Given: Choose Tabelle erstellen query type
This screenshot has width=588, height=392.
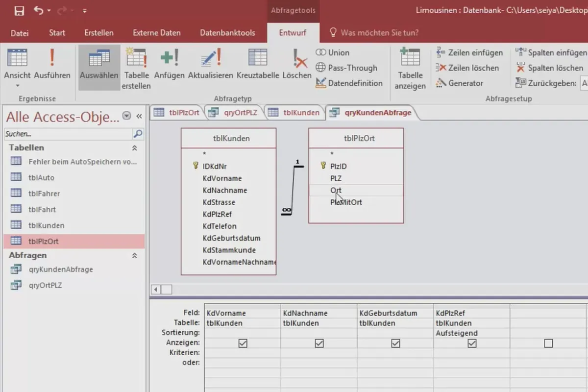Looking at the screenshot, I should tap(137, 69).
